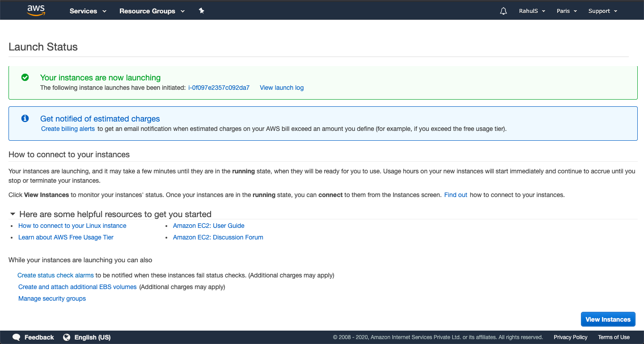The image size is (644, 344).
Task: Go home via the AWS logo
Action: tap(36, 10)
